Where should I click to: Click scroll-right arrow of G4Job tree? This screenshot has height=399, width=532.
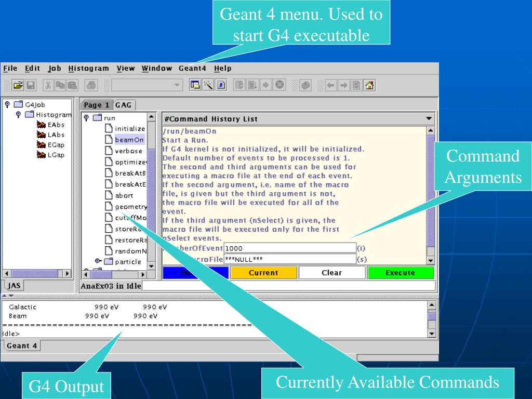click(67, 273)
